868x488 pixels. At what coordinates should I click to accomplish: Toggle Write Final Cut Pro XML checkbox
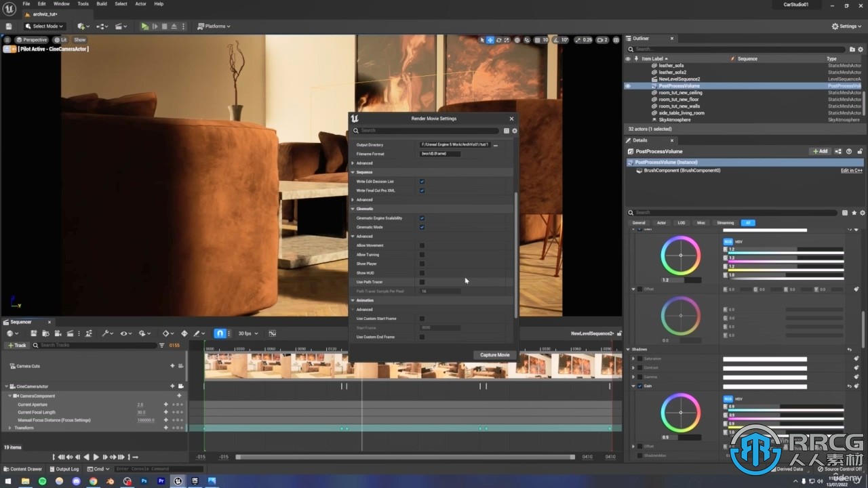pyautogui.click(x=422, y=190)
